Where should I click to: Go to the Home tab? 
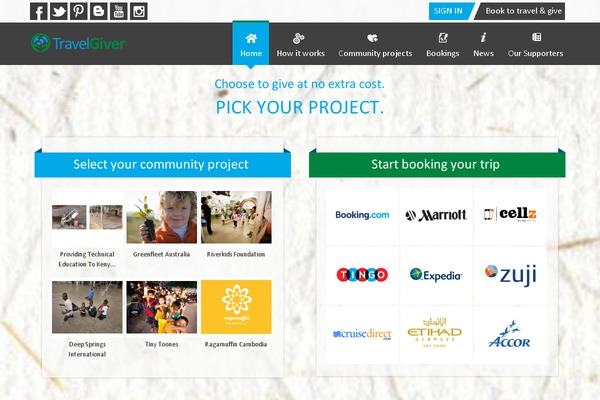(251, 44)
